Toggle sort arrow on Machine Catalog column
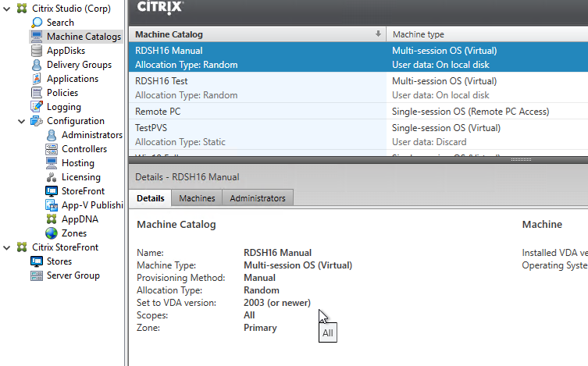 [378, 34]
